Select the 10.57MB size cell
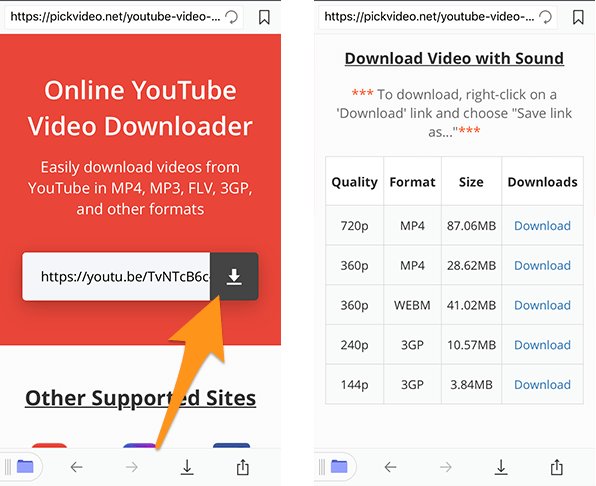 coord(471,345)
